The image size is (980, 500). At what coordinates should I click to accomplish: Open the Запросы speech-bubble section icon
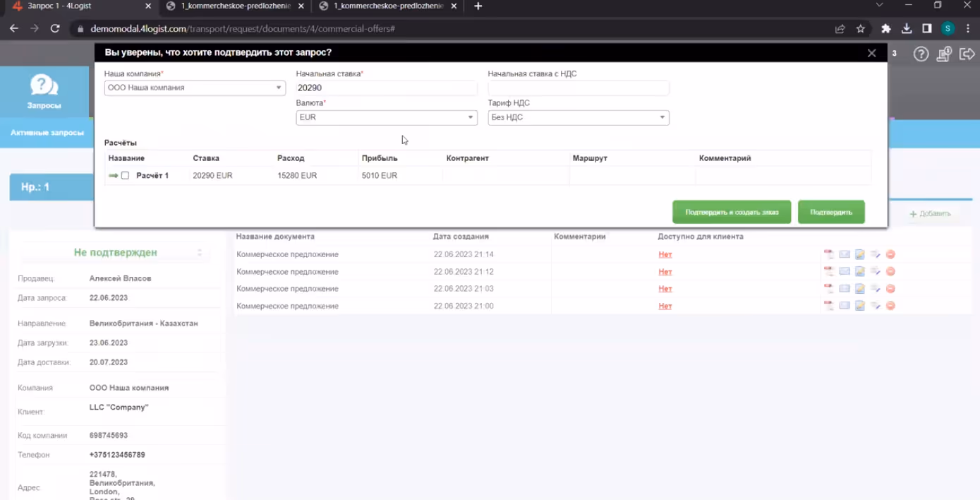(44, 85)
